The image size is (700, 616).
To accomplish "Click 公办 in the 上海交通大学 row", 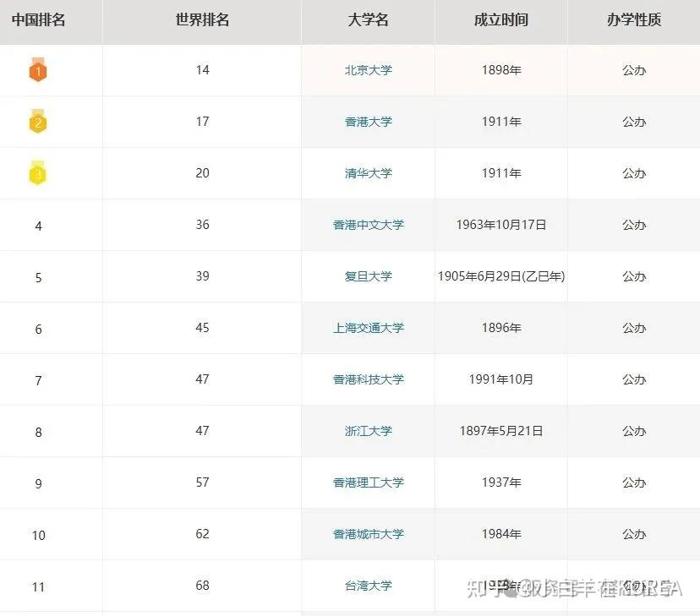I will pyautogui.click(x=634, y=328).
